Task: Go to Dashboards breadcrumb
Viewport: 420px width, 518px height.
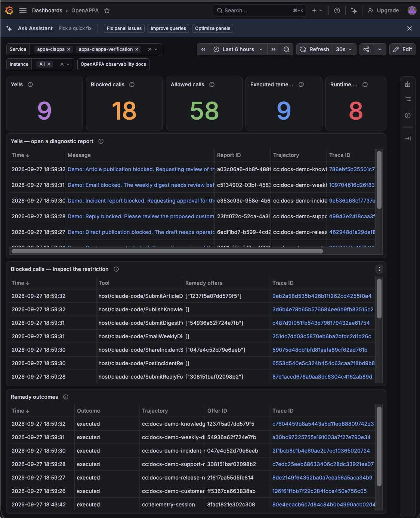Action: coord(47,10)
